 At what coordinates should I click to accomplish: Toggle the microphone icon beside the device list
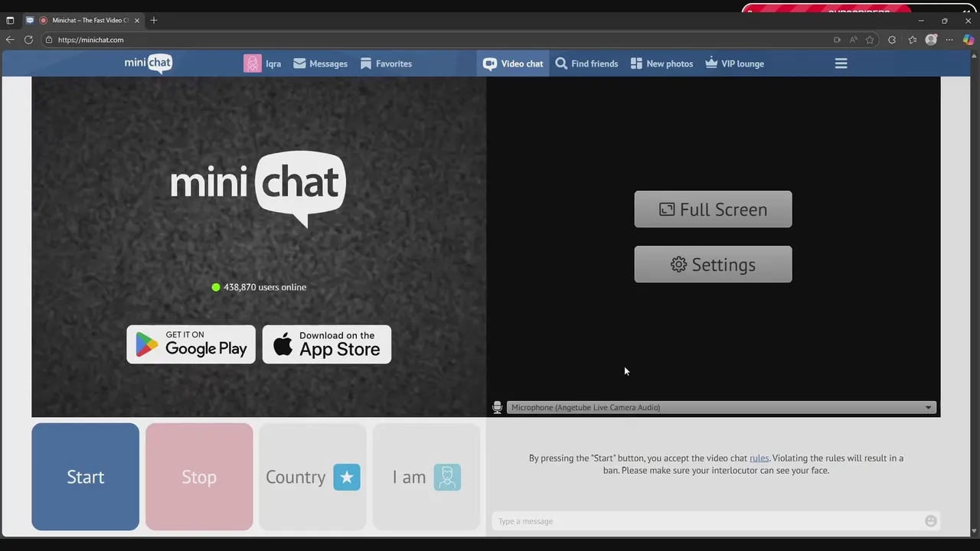[497, 408]
